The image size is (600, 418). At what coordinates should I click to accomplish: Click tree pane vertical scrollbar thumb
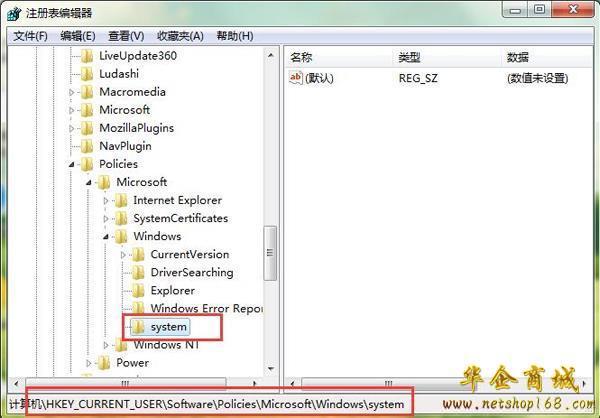271,253
